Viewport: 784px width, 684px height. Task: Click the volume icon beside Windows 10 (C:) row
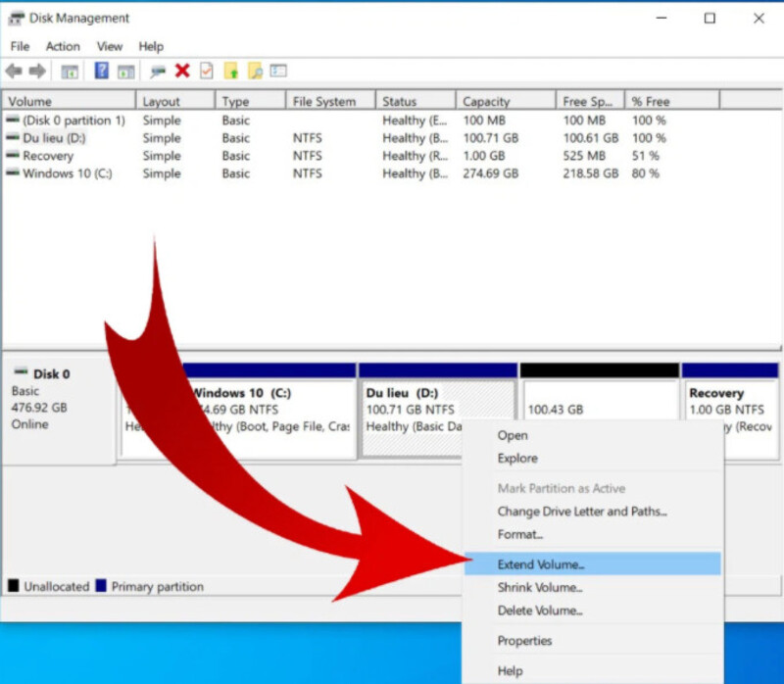pyautogui.click(x=13, y=173)
